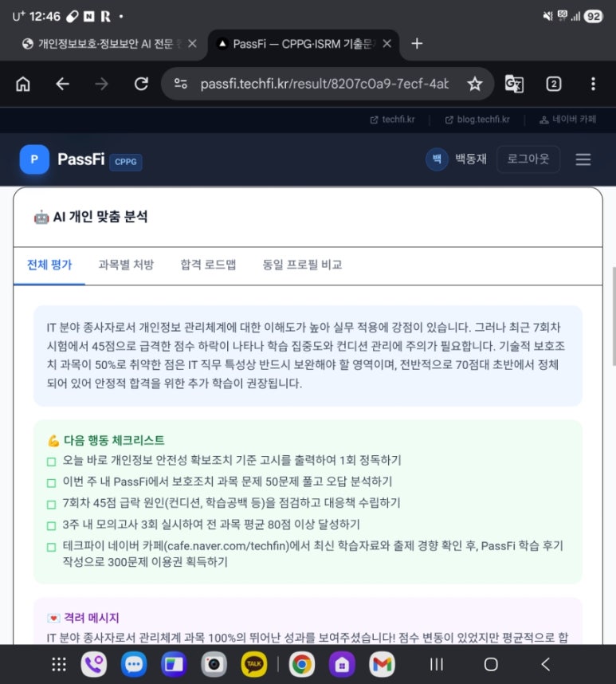Viewport: 616px width, 684px height.
Task: Open the 동일 프로필 비교 tab
Action: 302,265
